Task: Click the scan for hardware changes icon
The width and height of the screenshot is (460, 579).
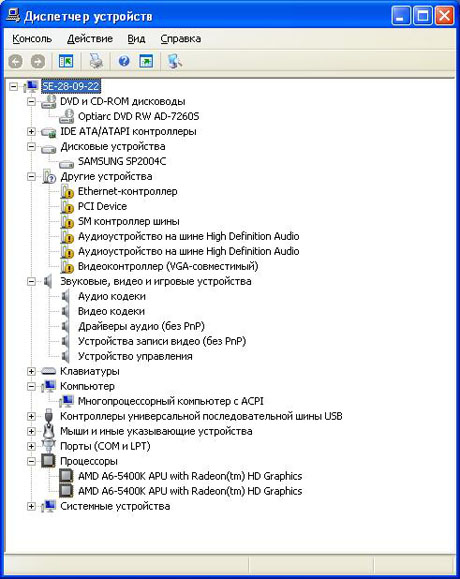Action: [x=175, y=61]
